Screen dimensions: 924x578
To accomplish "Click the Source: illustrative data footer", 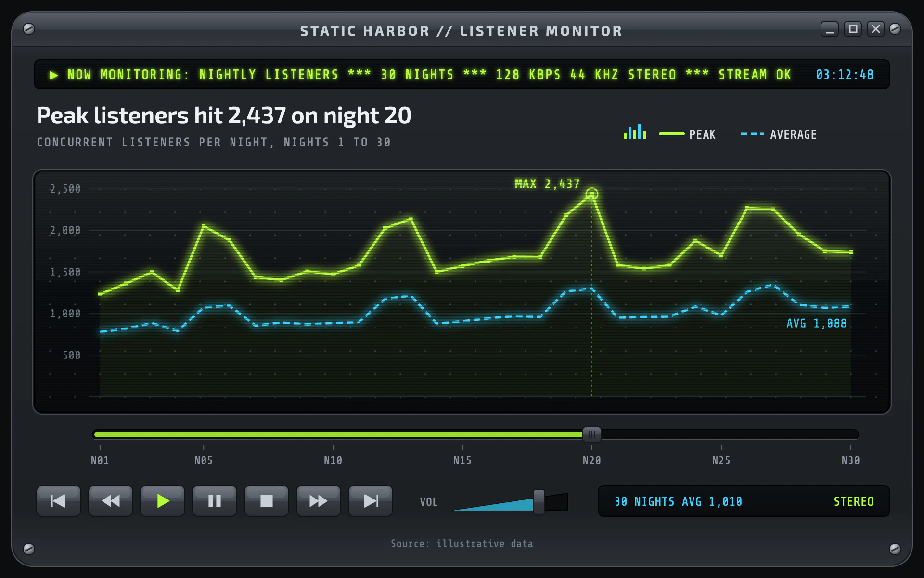I will (462, 544).
